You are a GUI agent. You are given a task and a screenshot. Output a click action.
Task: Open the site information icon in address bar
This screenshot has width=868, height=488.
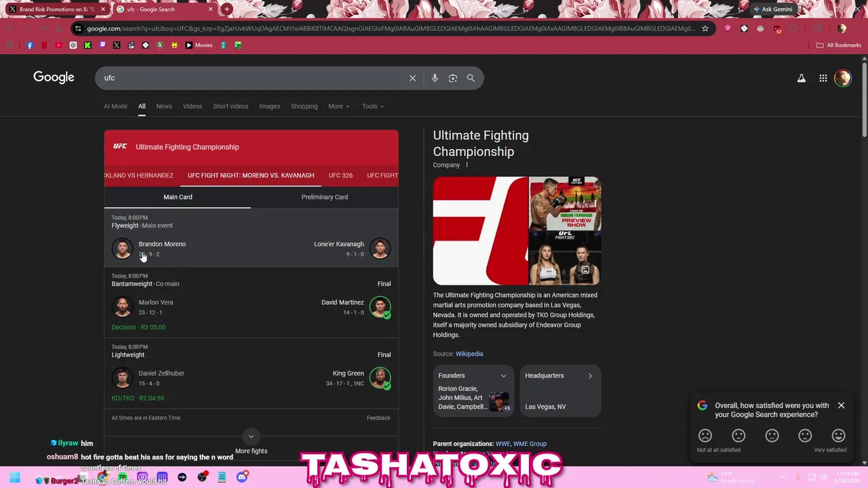[79, 28]
